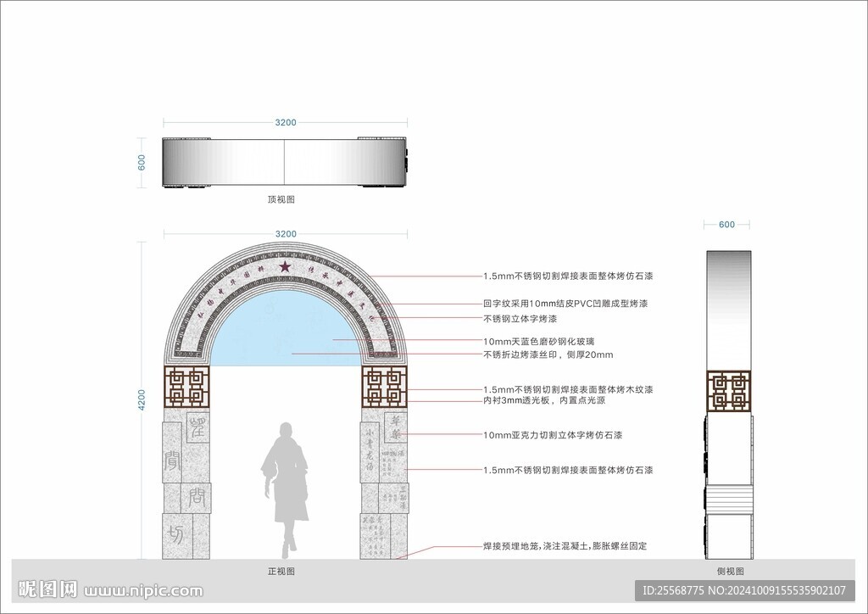Click the 烤仿石漆 annotation pointing to the arch top
Viewport: 868px width, 614px height.
[x=568, y=276]
